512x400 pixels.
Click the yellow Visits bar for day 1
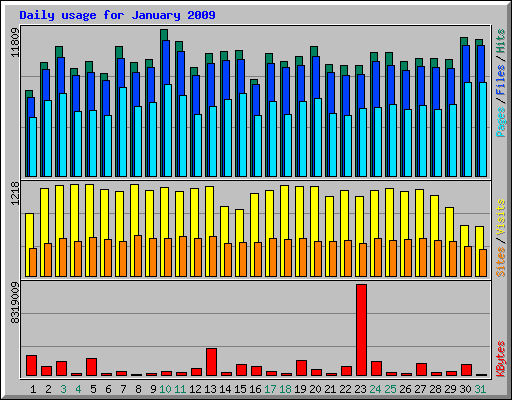tap(29, 231)
